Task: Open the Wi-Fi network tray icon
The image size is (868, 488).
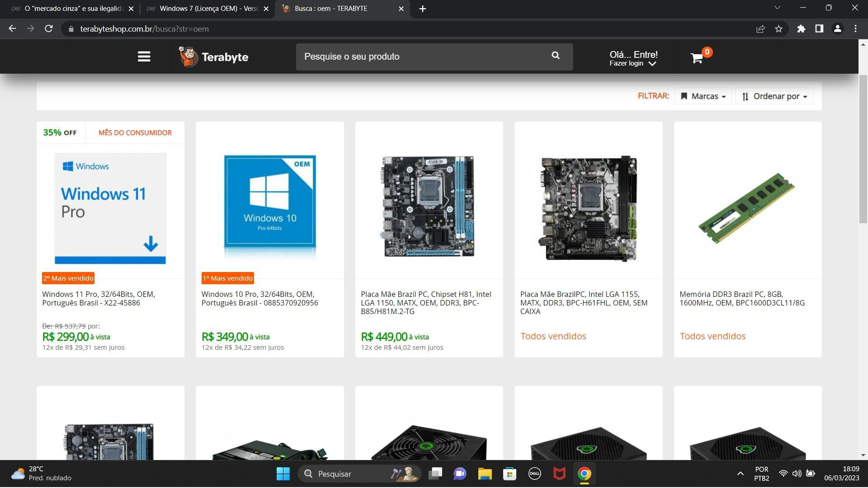Action: point(783,474)
